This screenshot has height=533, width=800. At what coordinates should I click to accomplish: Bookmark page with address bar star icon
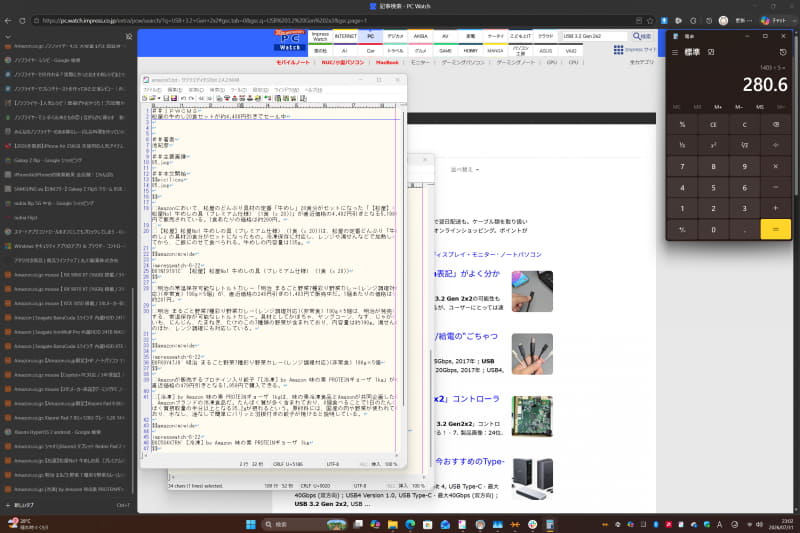(x=650, y=21)
